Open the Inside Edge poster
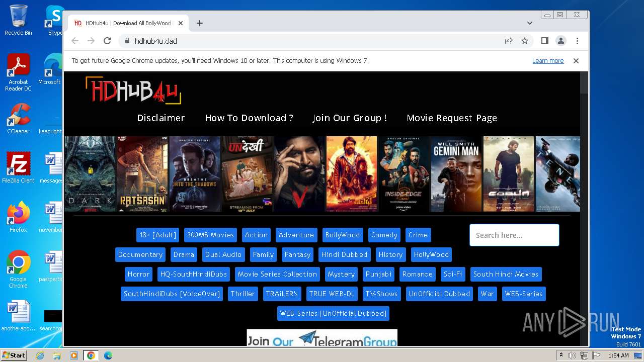 [x=404, y=174]
